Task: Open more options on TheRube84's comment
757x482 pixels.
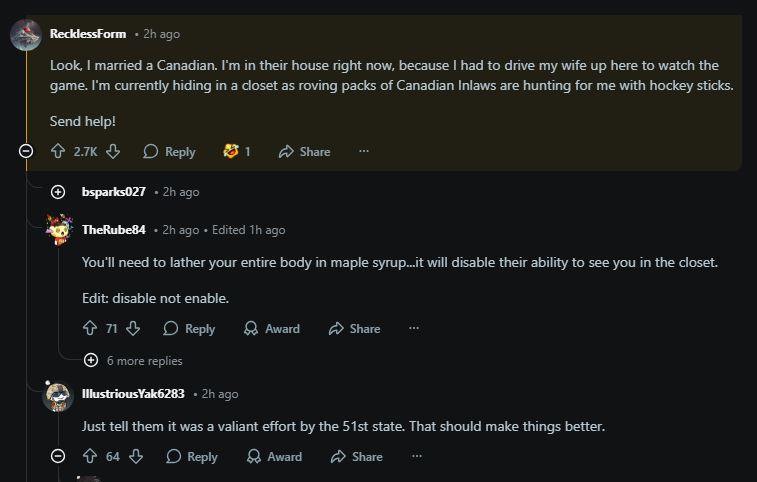Action: (x=414, y=328)
